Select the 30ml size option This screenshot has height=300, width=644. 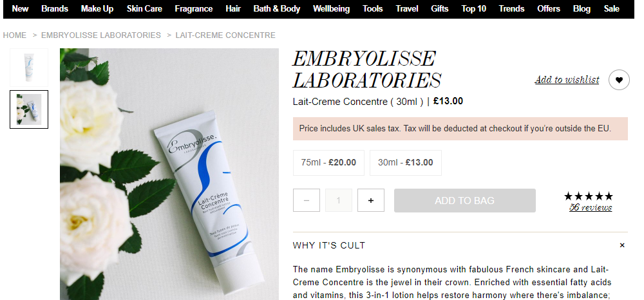click(x=405, y=162)
